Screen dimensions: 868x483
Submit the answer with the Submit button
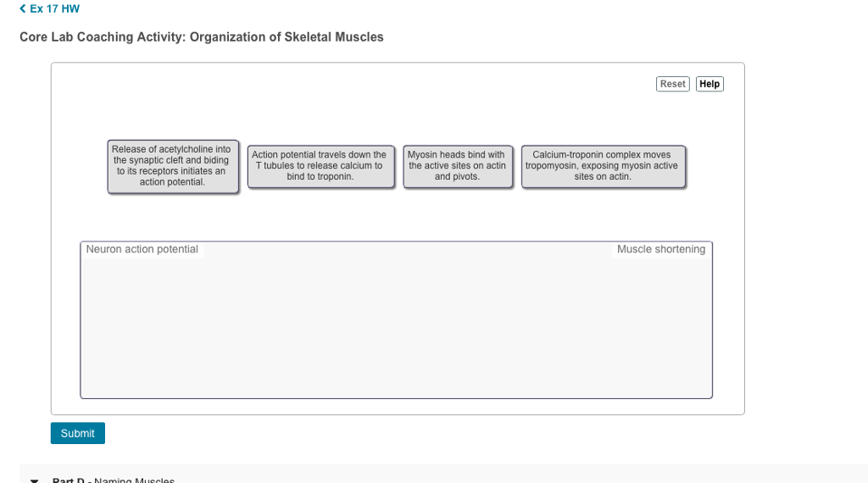click(77, 433)
